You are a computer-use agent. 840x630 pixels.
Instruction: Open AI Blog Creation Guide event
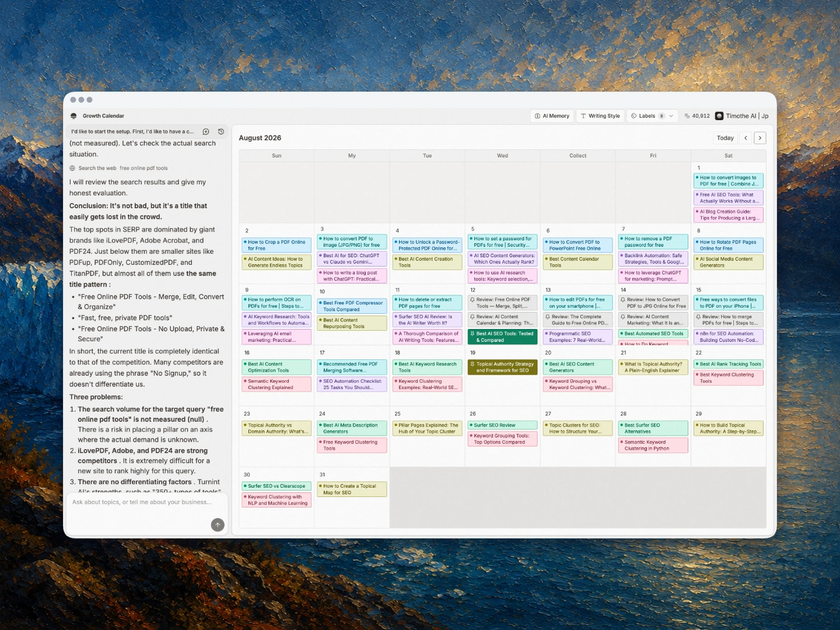coord(729,215)
